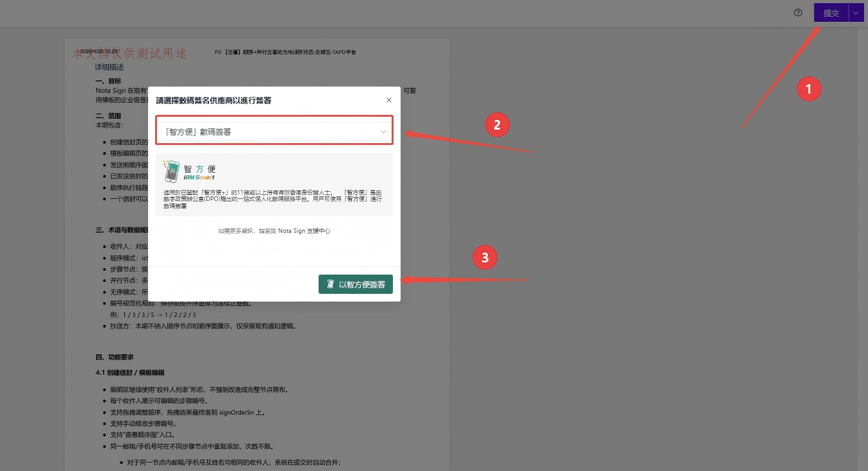This screenshot has height=471, width=868.
Task: Click the dialog title 請選擇數碼簽名供應商以進行簽署
Action: pyautogui.click(x=213, y=100)
